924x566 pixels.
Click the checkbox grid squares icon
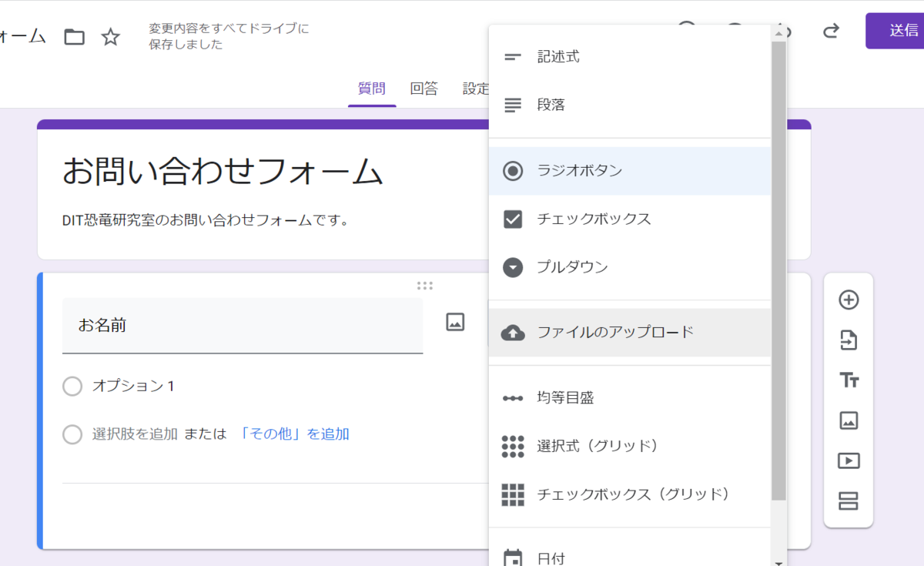click(x=513, y=494)
